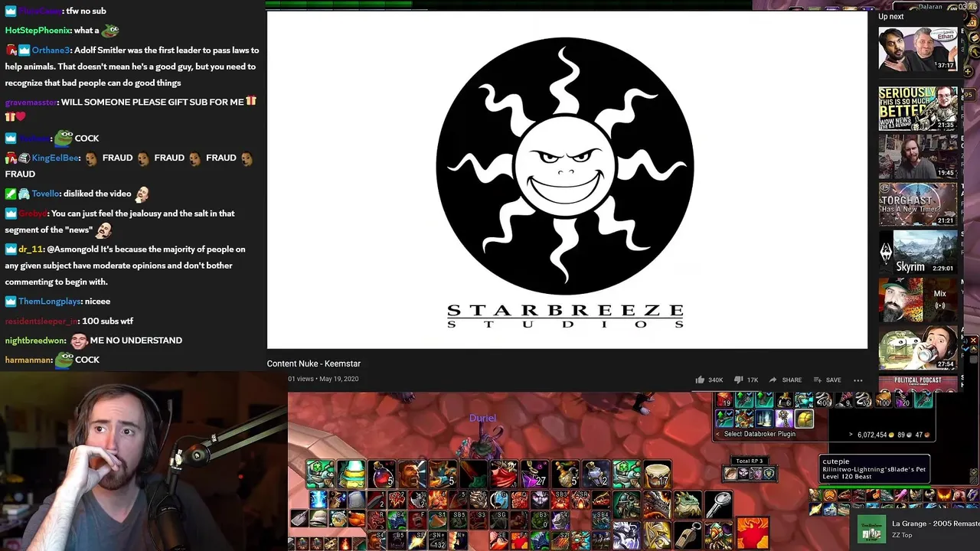Select the golden helmet Databroker icon
Viewport: 980px width, 551px height.
[x=804, y=419]
